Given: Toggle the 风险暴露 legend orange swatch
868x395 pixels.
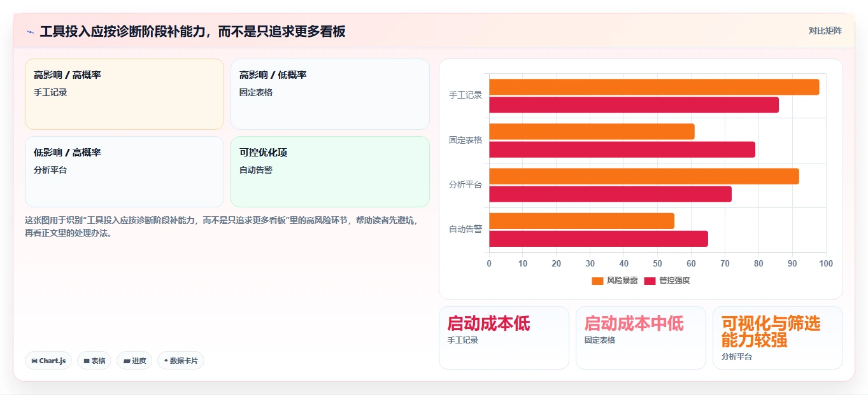Looking at the screenshot, I should coord(597,281).
